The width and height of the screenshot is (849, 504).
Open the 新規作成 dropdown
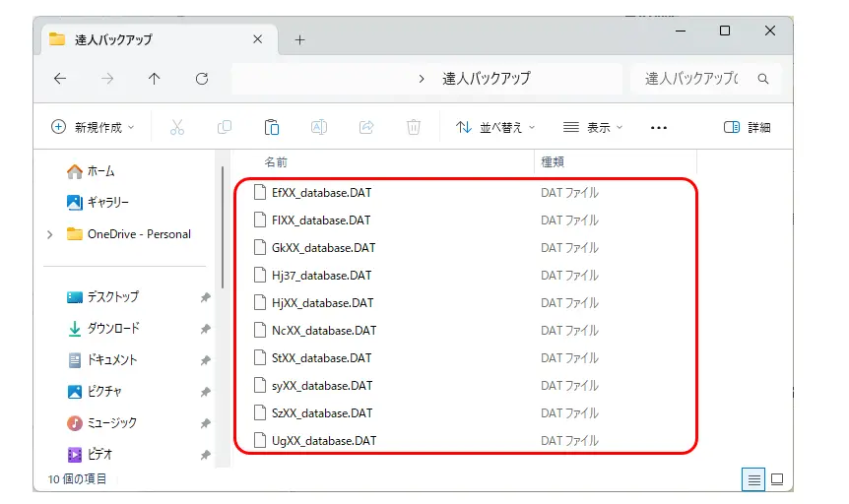(93, 127)
